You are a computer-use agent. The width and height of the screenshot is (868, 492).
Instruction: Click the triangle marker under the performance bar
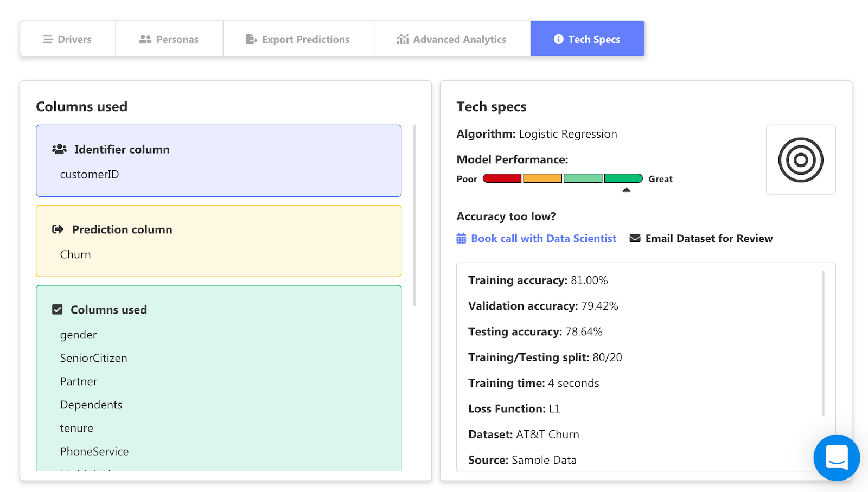627,189
